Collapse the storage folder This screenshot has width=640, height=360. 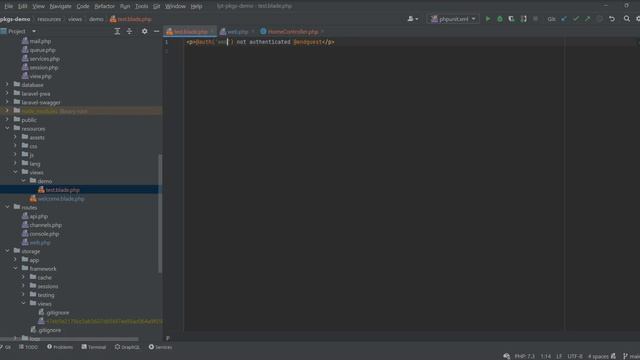point(7,251)
